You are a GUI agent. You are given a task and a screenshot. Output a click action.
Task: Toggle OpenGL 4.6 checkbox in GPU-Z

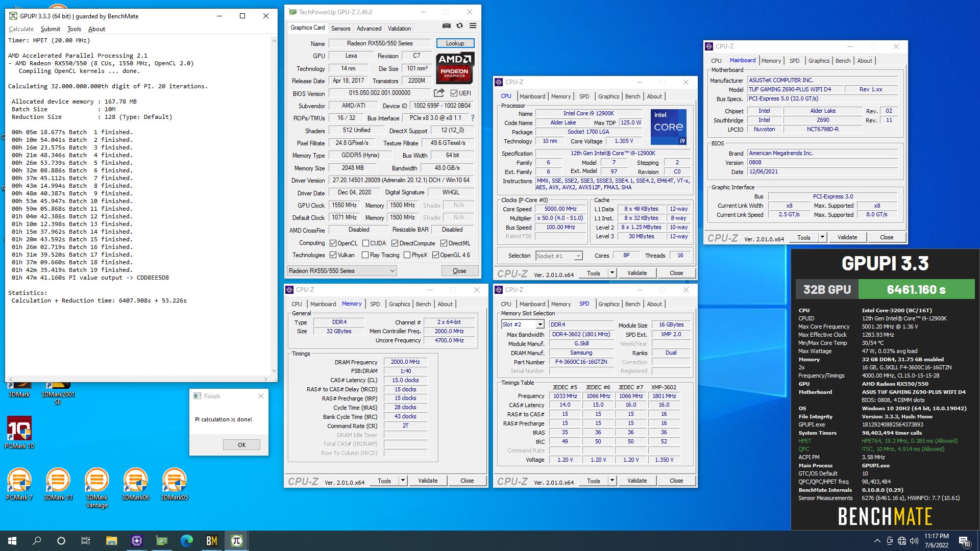pyautogui.click(x=435, y=255)
